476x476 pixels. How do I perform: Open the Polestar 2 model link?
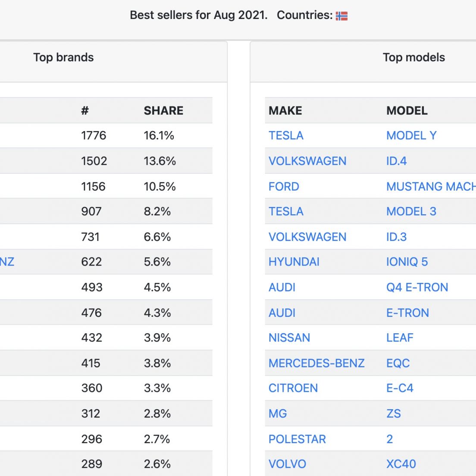(390, 439)
